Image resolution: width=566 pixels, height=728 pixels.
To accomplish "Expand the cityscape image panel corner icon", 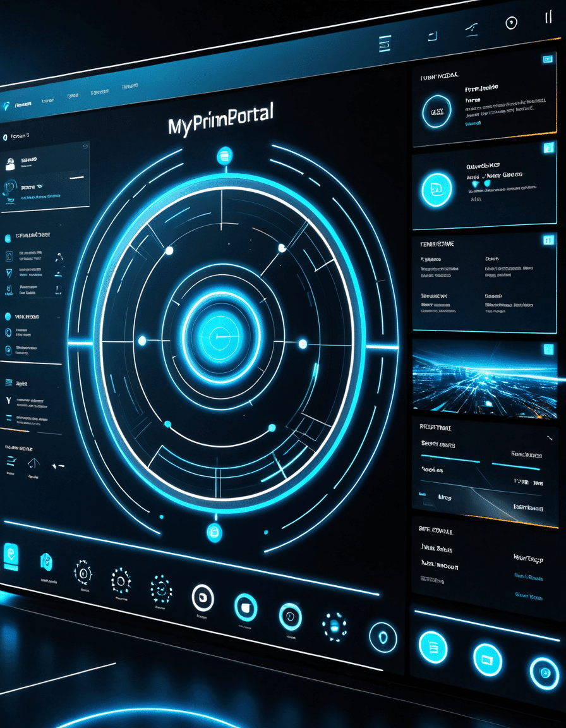I will point(548,349).
